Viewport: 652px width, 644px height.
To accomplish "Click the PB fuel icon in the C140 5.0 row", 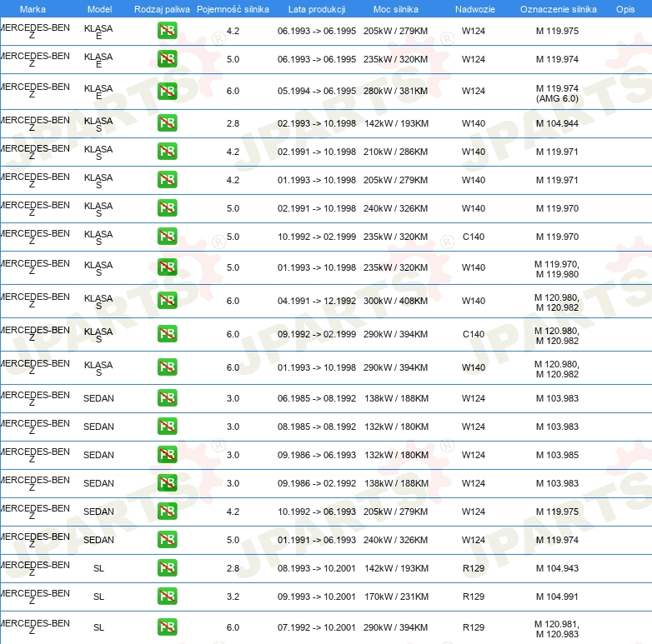I will pyautogui.click(x=167, y=237).
